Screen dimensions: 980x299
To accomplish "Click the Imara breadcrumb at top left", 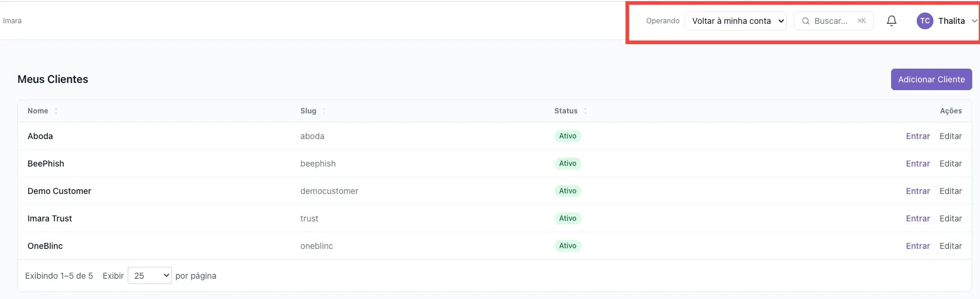I will tap(12, 21).
